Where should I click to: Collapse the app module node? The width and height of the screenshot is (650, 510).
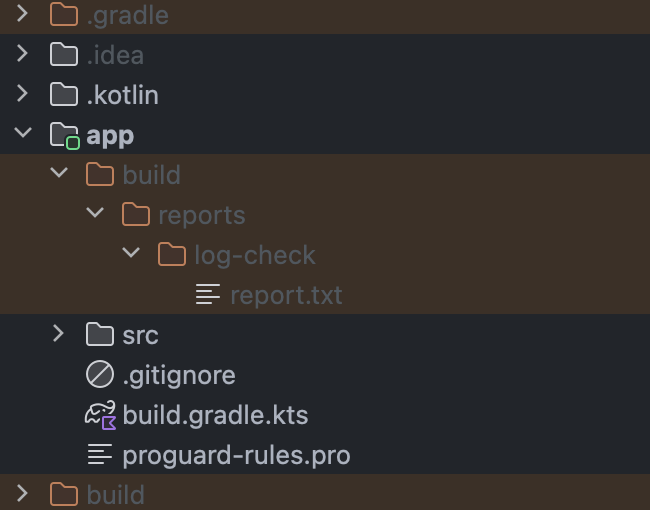click(x=23, y=133)
